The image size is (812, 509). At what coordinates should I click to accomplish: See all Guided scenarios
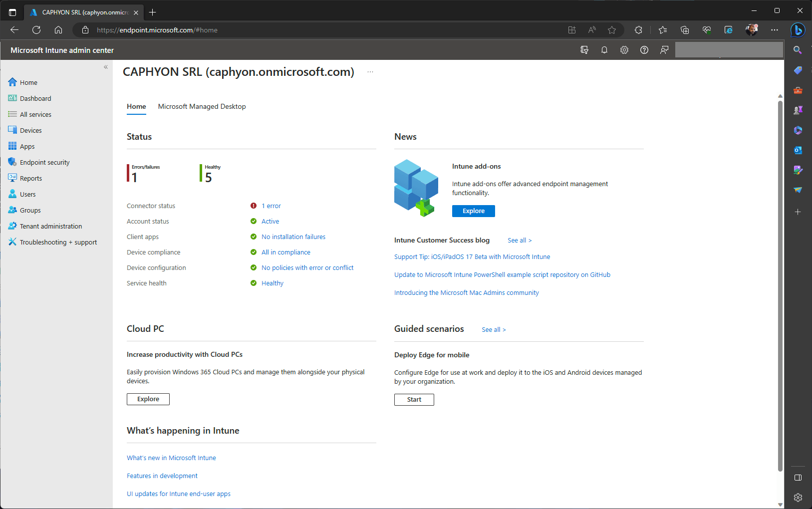[x=494, y=330]
